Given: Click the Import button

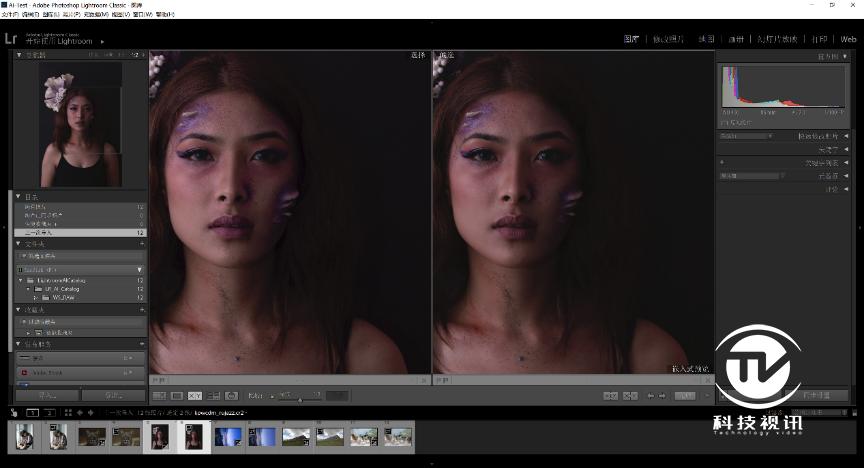Looking at the screenshot, I should (41, 395).
